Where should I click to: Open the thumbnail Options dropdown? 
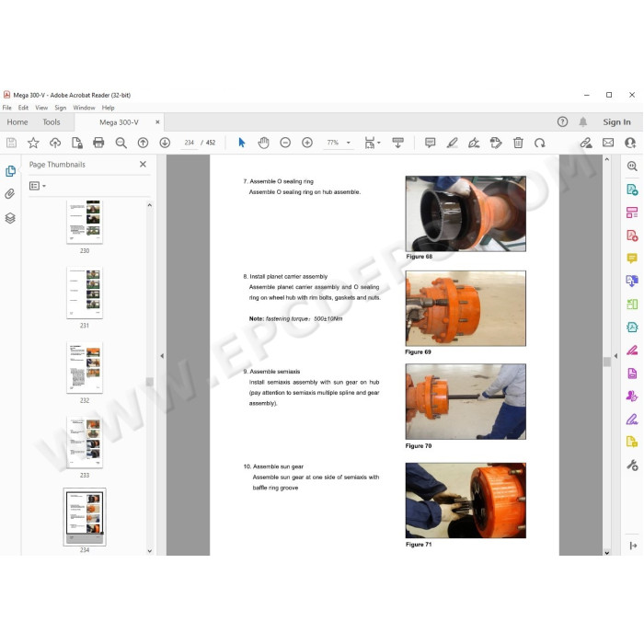pos(37,186)
